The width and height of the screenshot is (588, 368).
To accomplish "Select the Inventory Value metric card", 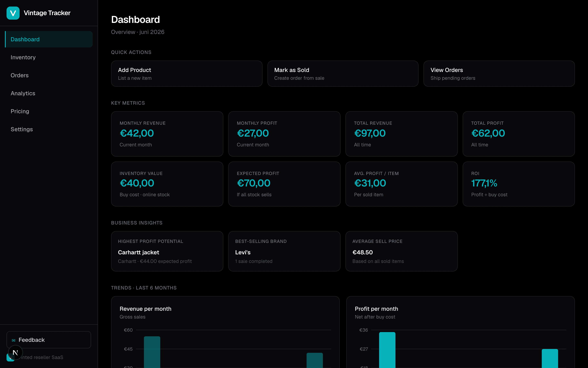I will click(x=167, y=184).
